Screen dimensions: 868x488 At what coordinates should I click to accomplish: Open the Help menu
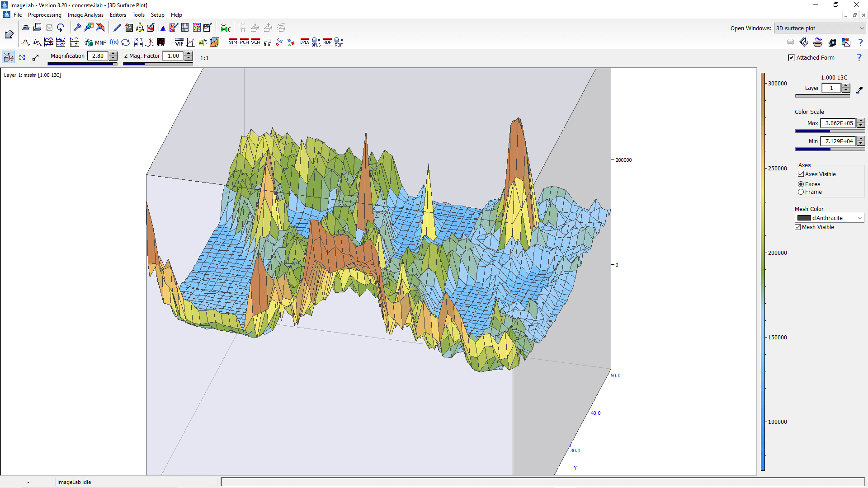point(176,15)
